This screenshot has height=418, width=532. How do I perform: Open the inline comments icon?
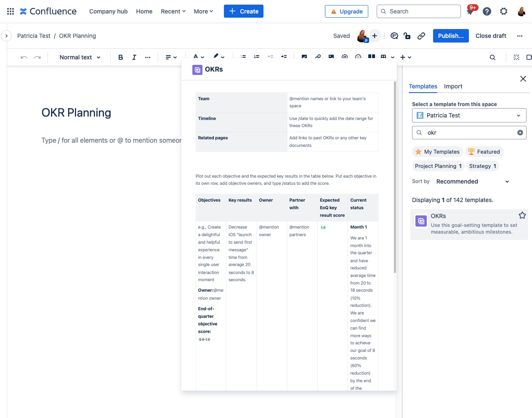tap(394, 36)
